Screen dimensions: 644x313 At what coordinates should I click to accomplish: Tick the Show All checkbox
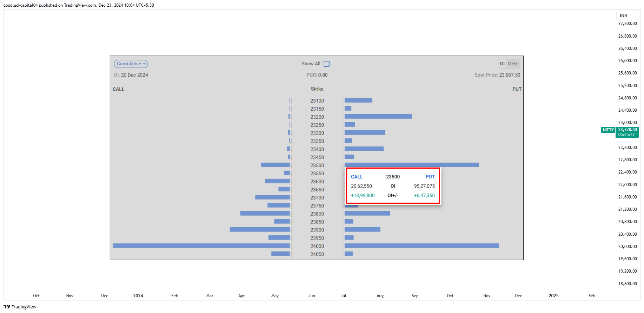pos(326,64)
